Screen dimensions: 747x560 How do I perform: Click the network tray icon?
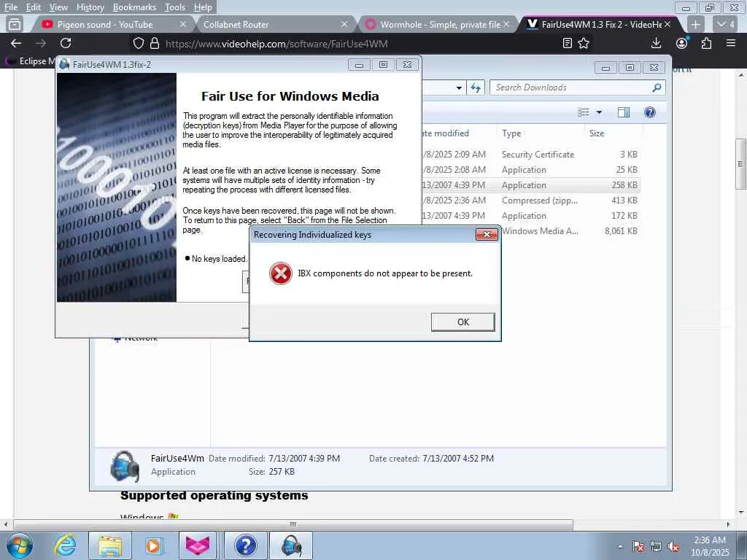click(656, 547)
